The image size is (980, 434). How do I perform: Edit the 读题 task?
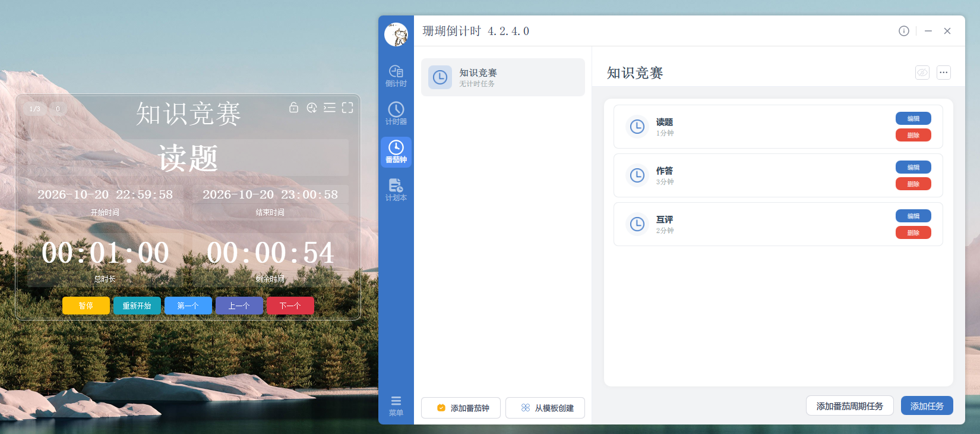[913, 118]
